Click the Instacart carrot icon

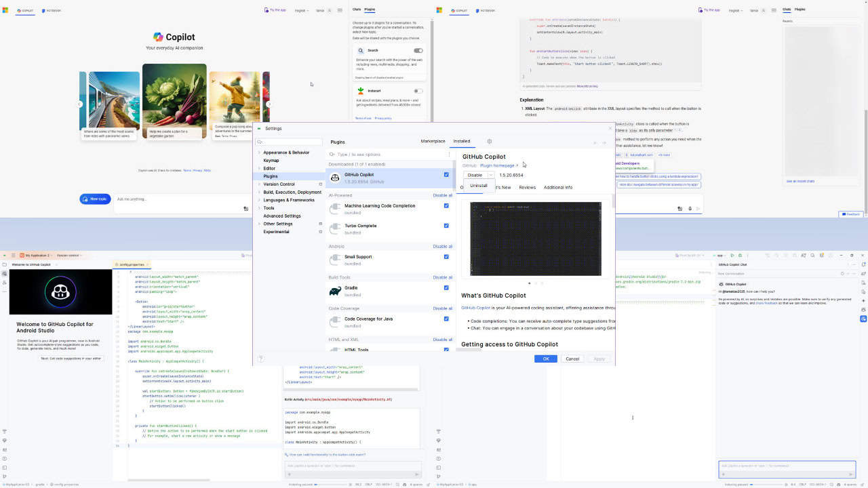pyautogui.click(x=361, y=90)
